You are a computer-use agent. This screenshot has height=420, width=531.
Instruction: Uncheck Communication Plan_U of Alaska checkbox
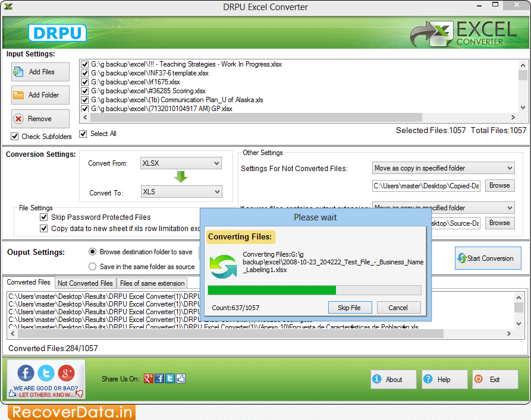pyautogui.click(x=84, y=100)
